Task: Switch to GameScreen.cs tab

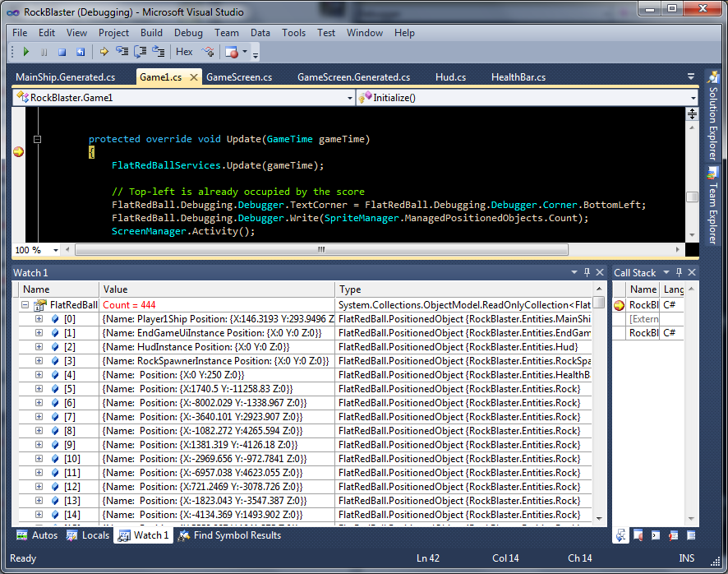Action: pyautogui.click(x=239, y=77)
